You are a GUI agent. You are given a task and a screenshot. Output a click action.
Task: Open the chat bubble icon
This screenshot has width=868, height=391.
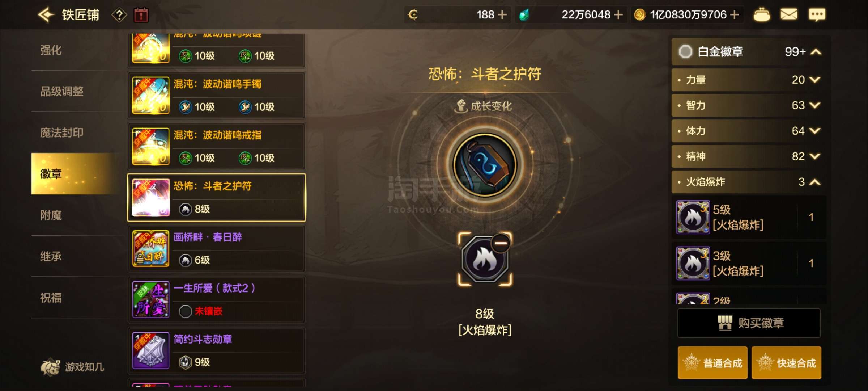coord(817,15)
